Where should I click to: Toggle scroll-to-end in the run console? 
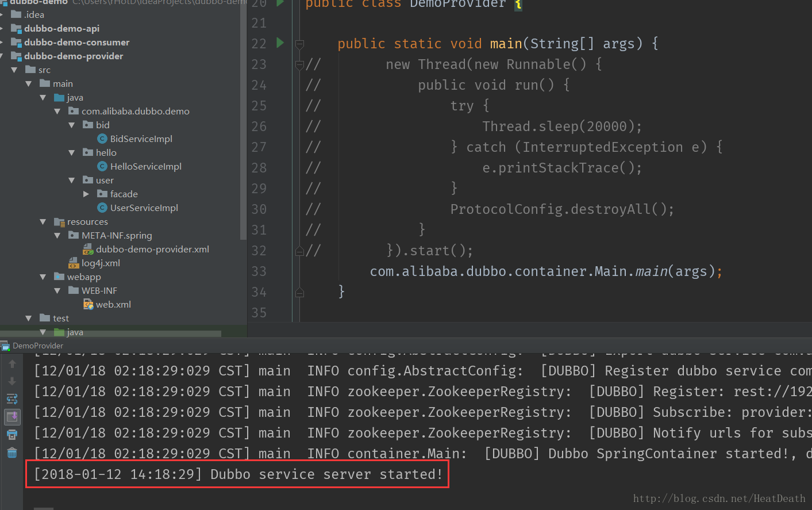12,416
